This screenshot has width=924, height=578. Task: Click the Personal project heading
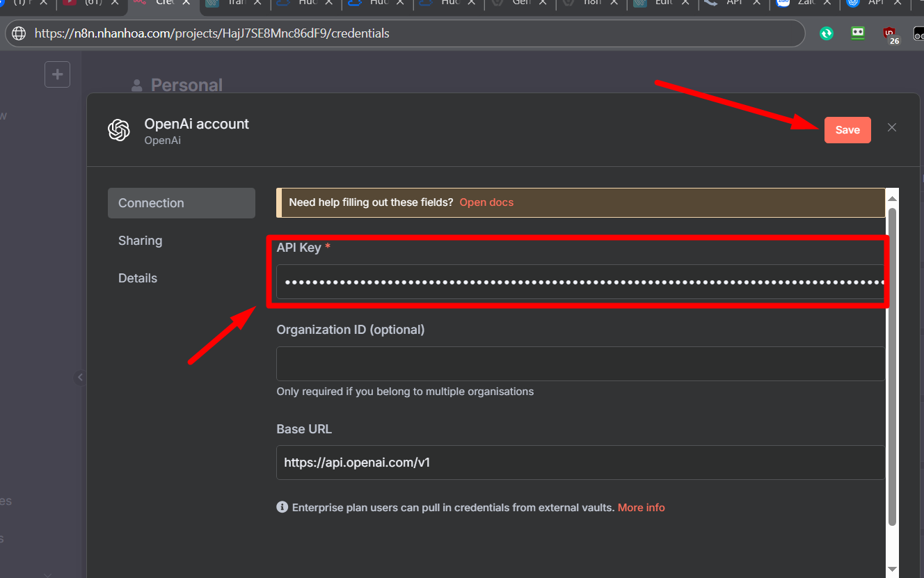pyautogui.click(x=186, y=85)
